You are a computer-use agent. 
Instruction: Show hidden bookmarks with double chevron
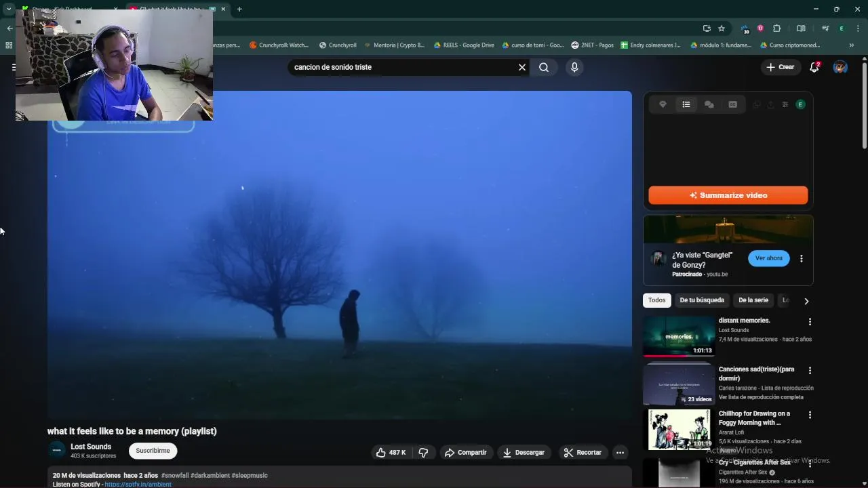pos(852,45)
